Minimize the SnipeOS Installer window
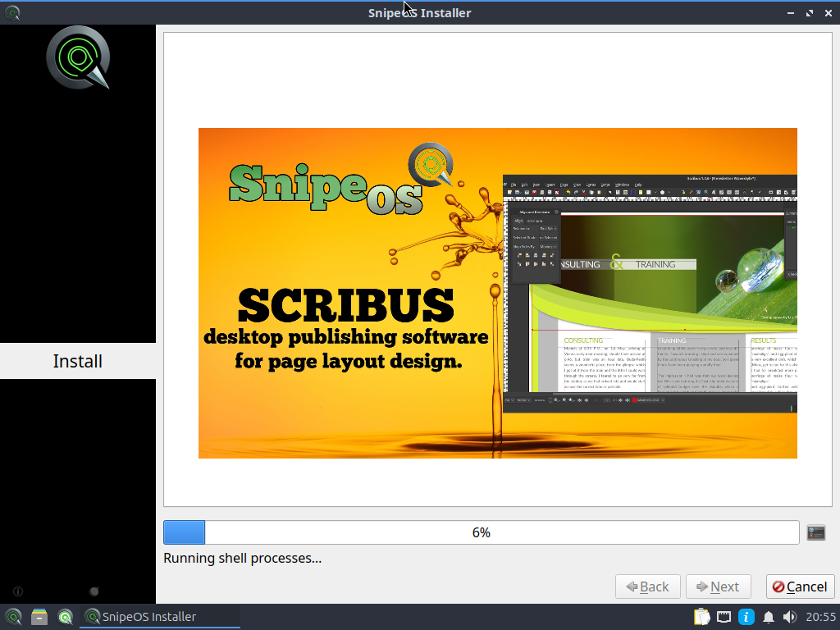 791,13
